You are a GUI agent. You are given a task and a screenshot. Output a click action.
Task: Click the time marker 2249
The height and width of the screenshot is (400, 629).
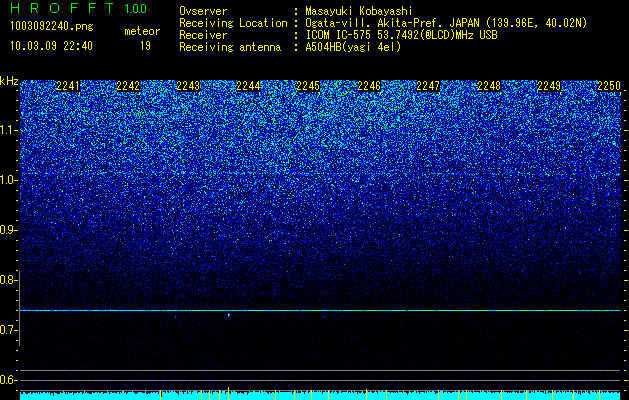549,86
